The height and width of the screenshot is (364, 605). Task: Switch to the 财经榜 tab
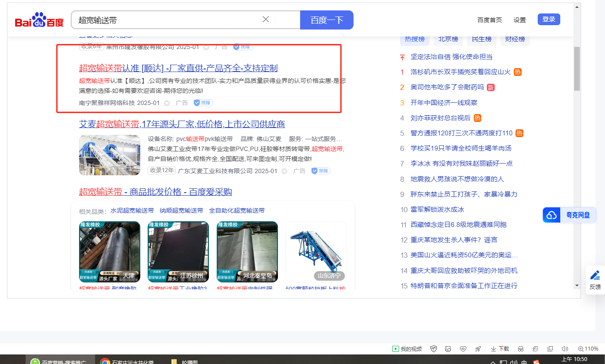pyautogui.click(x=515, y=39)
